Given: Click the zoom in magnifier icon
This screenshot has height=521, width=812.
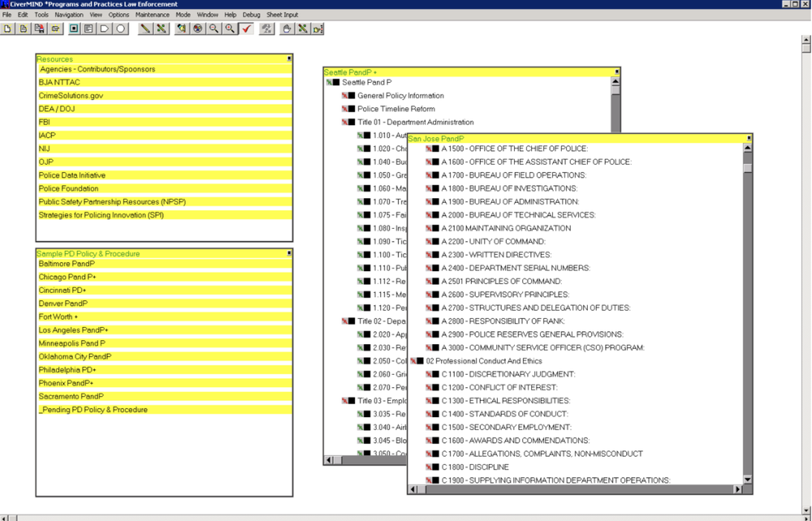Looking at the screenshot, I should pyautogui.click(x=230, y=29).
